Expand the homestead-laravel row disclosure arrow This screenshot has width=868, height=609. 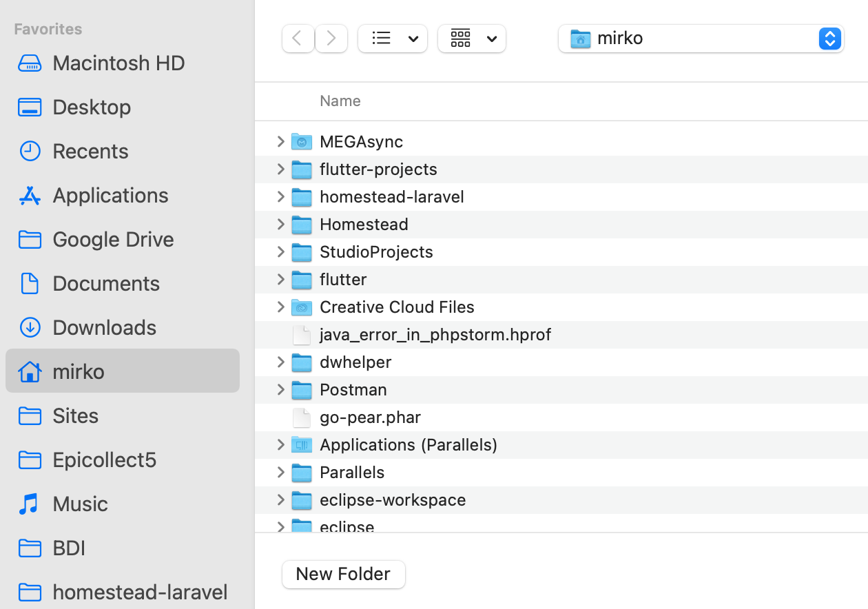pyautogui.click(x=280, y=196)
